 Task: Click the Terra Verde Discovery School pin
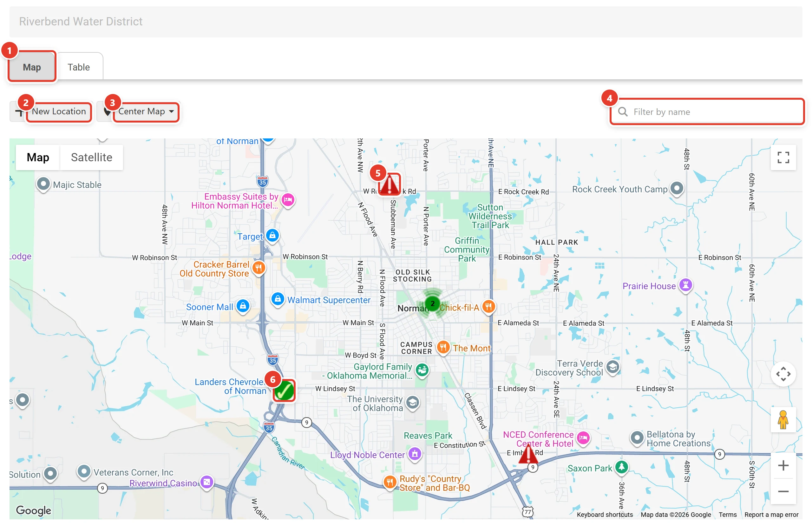tap(613, 368)
